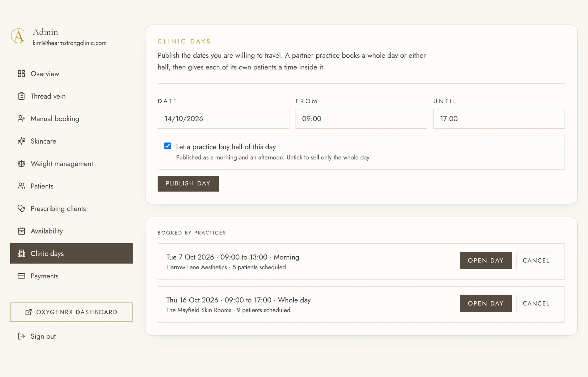Click the Availability calendar icon
Viewport: 588px width, 377px height.
(x=21, y=231)
